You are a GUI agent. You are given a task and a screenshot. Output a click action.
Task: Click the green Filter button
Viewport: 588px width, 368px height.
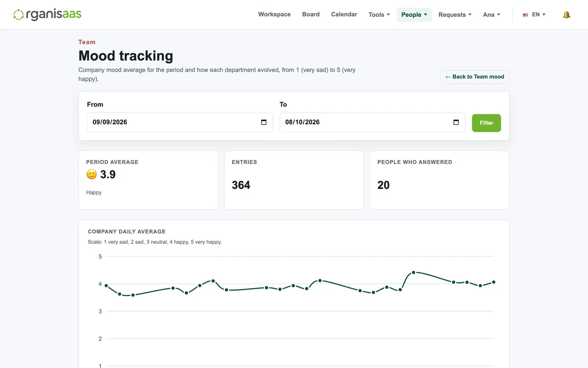click(x=486, y=123)
